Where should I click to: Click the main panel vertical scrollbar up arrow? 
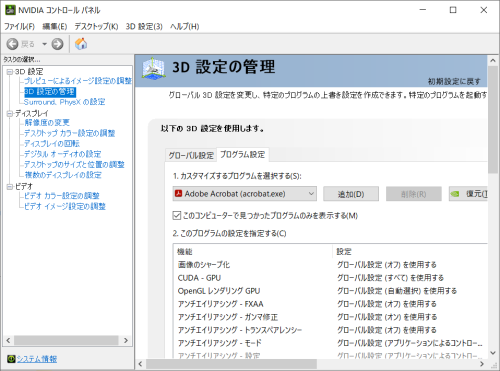coord(493,61)
